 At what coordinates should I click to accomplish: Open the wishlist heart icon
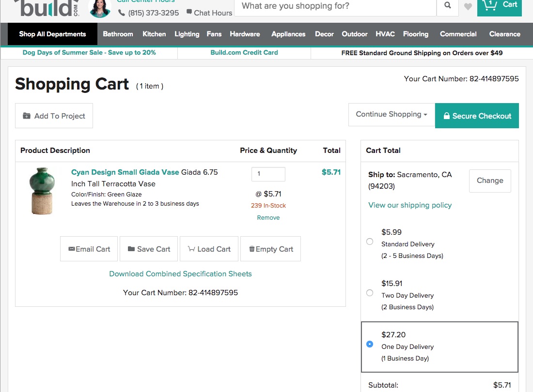click(468, 6)
